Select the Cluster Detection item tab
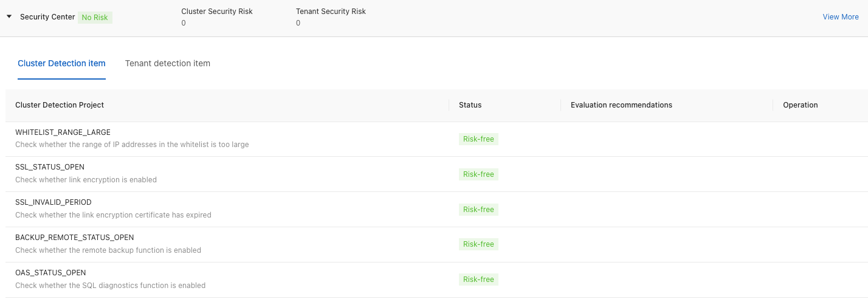The image size is (868, 302). (x=61, y=63)
